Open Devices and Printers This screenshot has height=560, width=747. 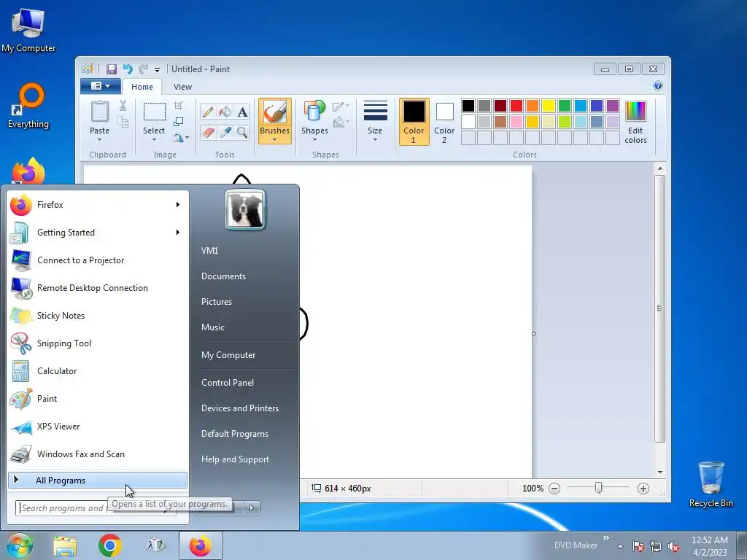point(239,408)
